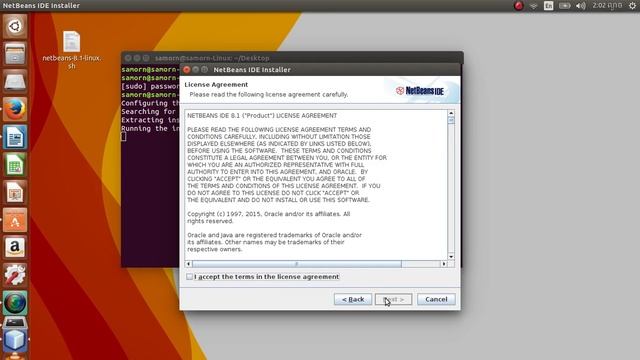Click license horizontal scrollbar right arrow
This screenshot has width=640, height=360.
(444, 264)
